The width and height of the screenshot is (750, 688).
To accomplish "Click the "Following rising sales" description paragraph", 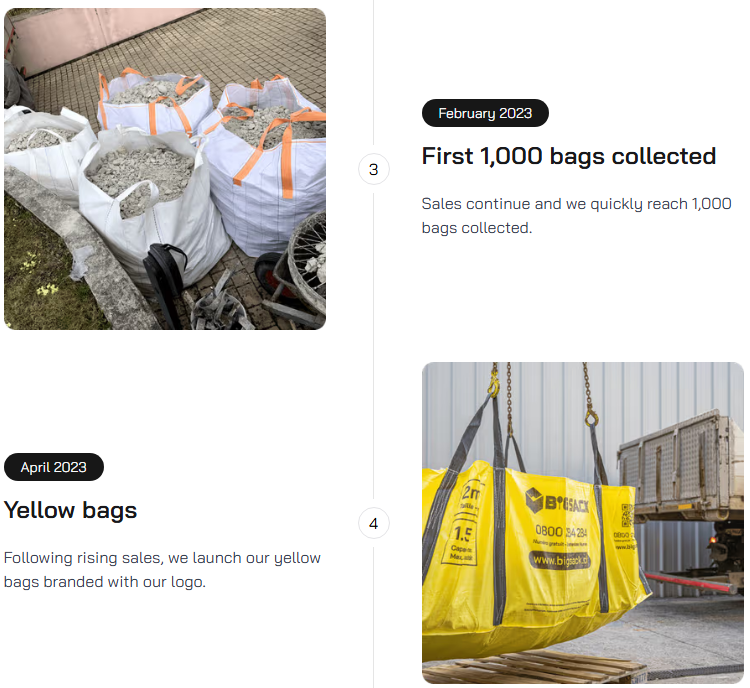I will click(x=162, y=570).
